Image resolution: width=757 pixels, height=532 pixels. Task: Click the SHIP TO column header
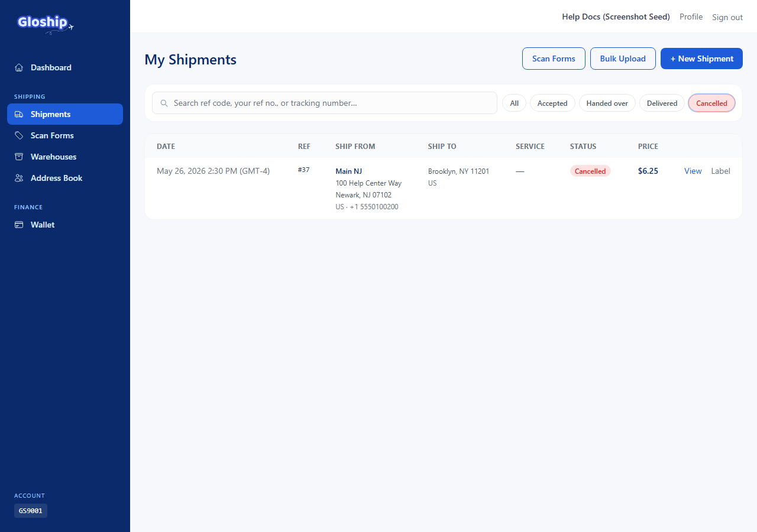[442, 146]
